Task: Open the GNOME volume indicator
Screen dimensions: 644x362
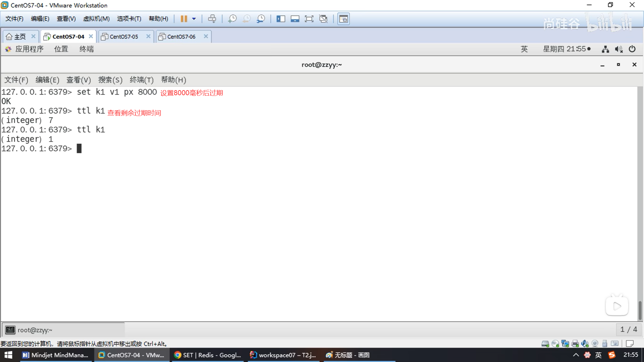Action: tap(619, 49)
